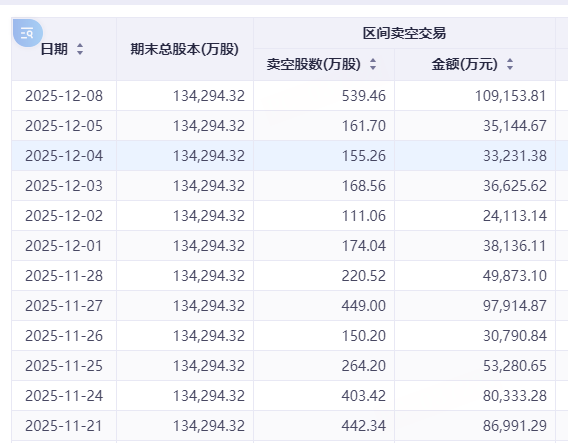
Task: Click total shares 134,294.32 in 2025-12-08 row
Action: click(x=209, y=96)
